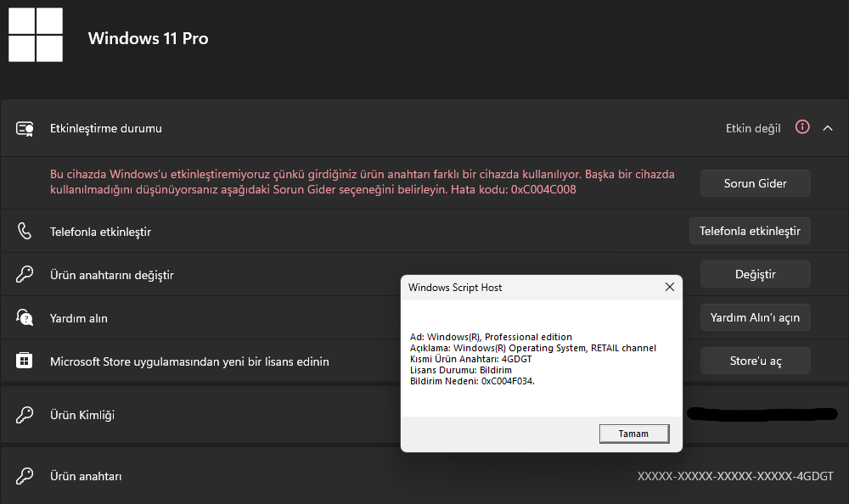The height and width of the screenshot is (504, 849).
Task: Close the Windows Script Host dialog
Action: tap(669, 288)
